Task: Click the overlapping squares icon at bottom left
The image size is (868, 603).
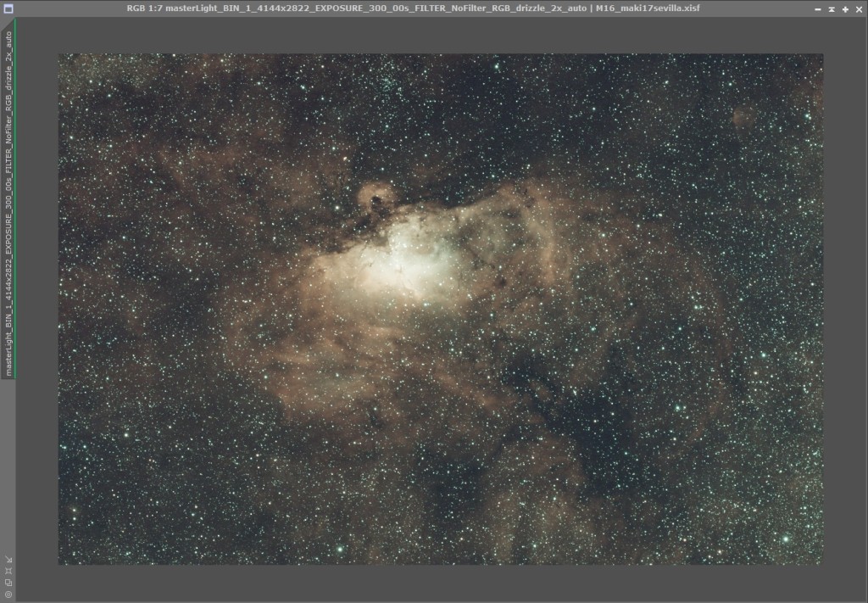Action: pos(8,583)
